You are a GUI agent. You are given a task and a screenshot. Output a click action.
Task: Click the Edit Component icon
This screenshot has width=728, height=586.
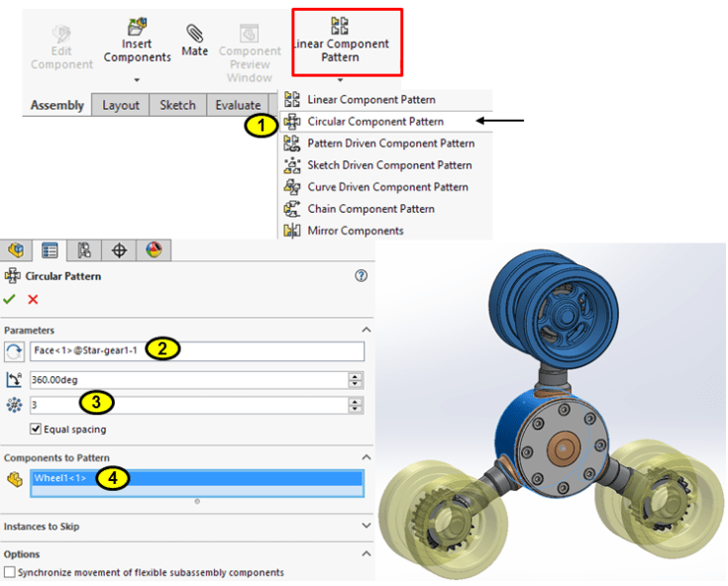pos(61,34)
